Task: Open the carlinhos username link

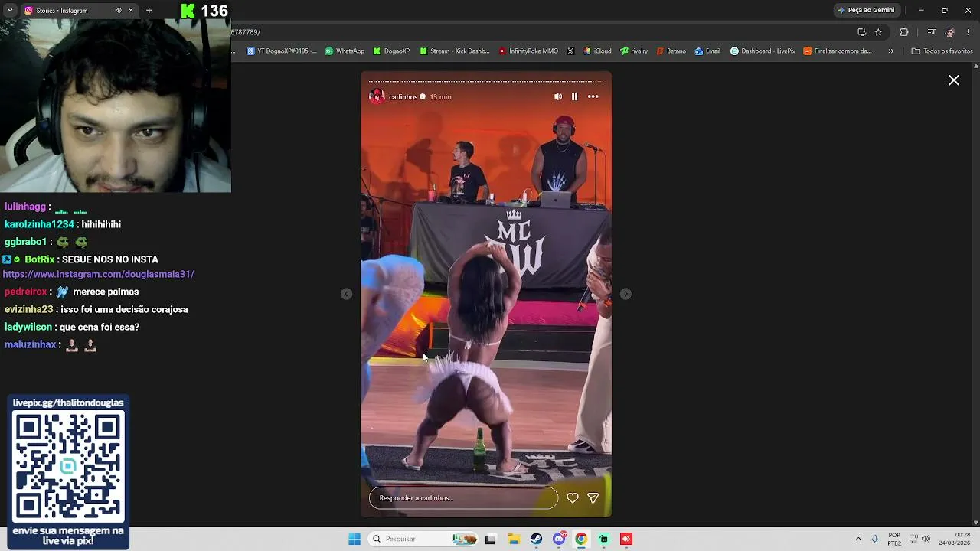Action: pos(403,97)
